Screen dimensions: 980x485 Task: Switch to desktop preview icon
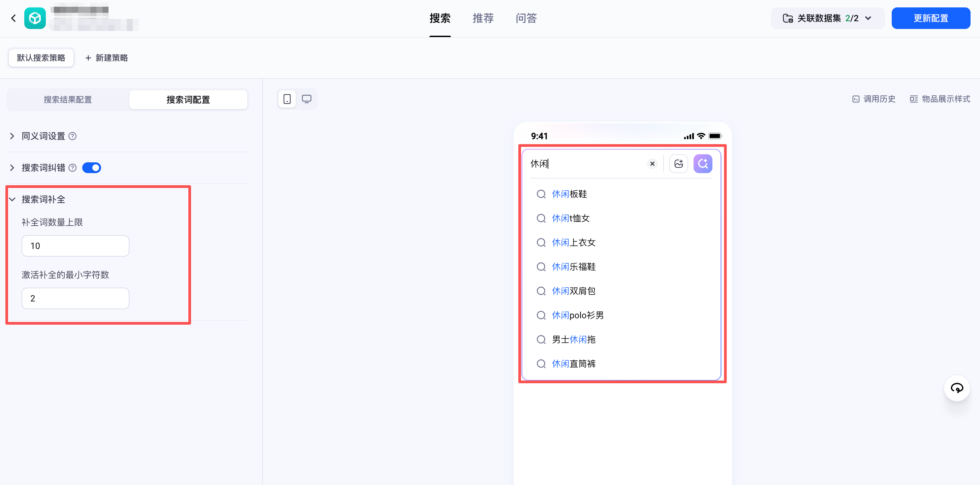307,99
